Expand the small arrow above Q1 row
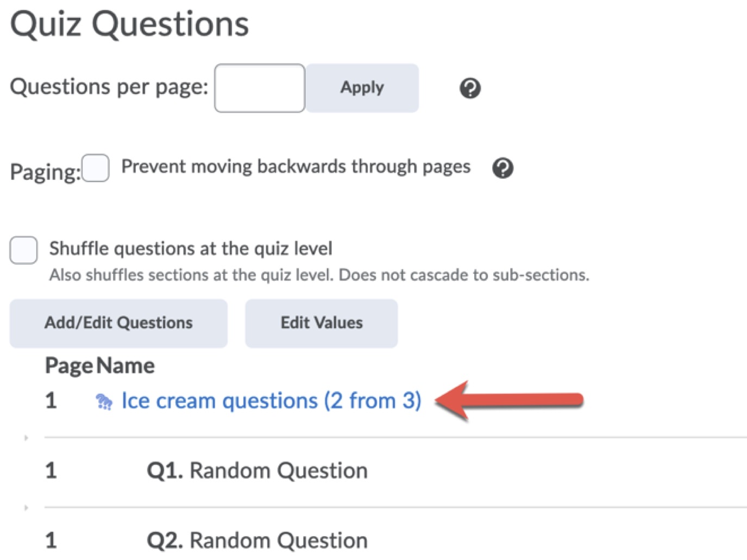The width and height of the screenshot is (747, 560). (x=26, y=438)
